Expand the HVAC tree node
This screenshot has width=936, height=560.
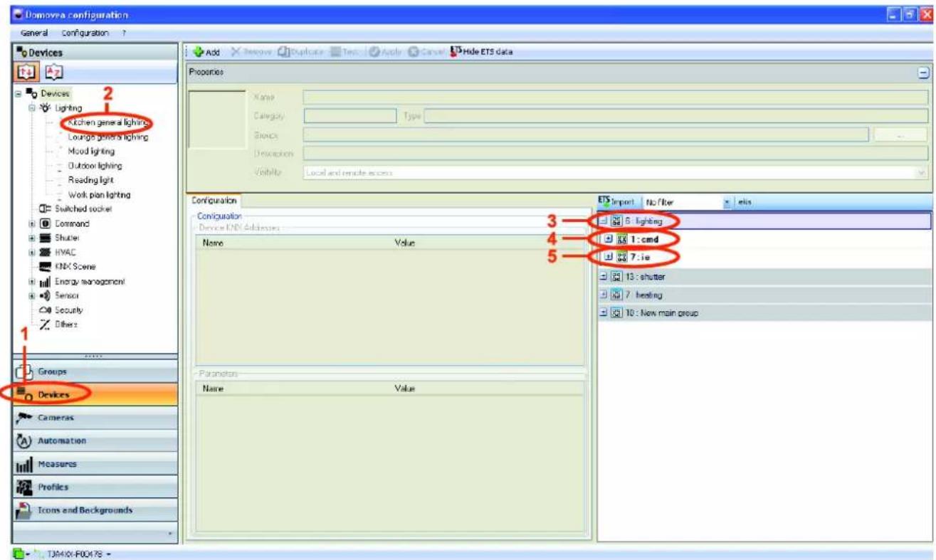click(31, 253)
